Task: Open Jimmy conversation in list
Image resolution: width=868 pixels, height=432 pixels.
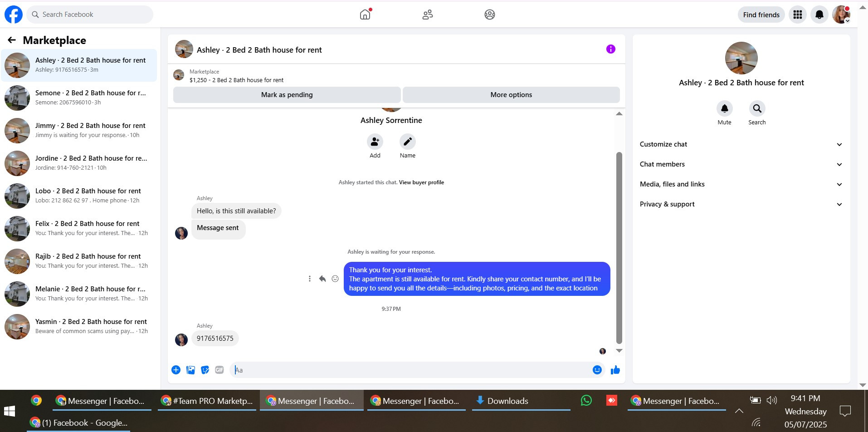Action: 79,131
